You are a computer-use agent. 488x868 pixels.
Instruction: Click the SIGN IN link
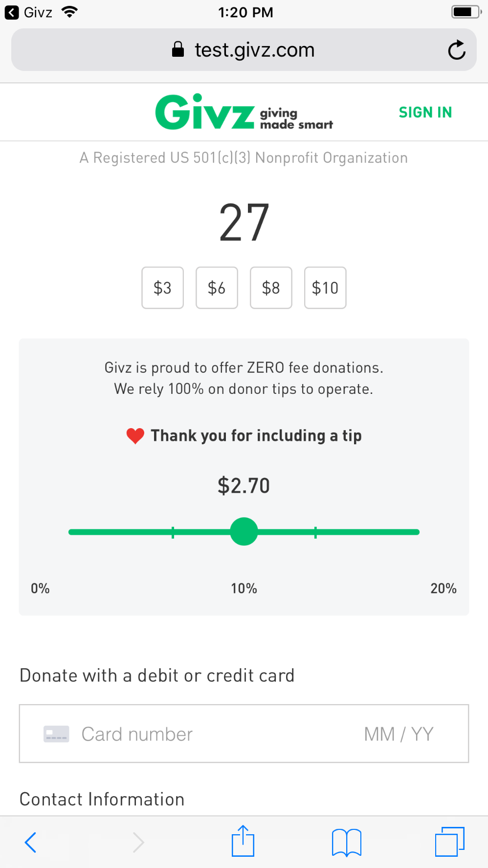[425, 112]
